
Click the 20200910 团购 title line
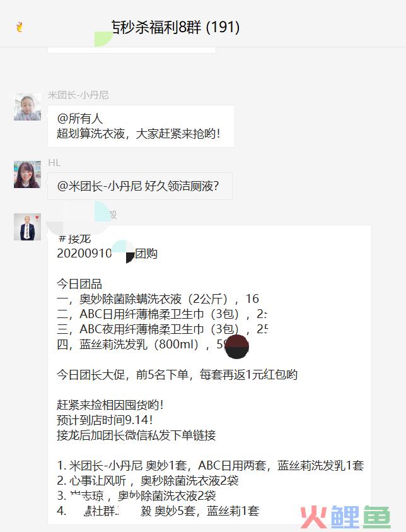(107, 254)
